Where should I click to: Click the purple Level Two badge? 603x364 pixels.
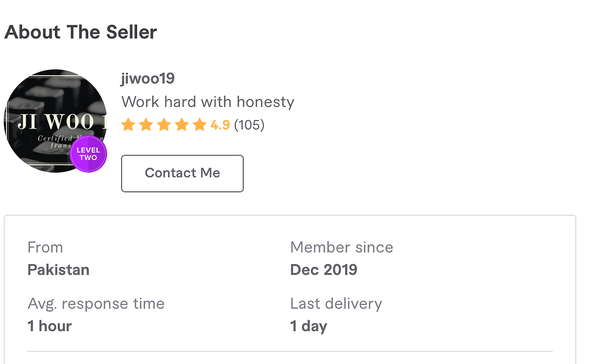tap(89, 154)
